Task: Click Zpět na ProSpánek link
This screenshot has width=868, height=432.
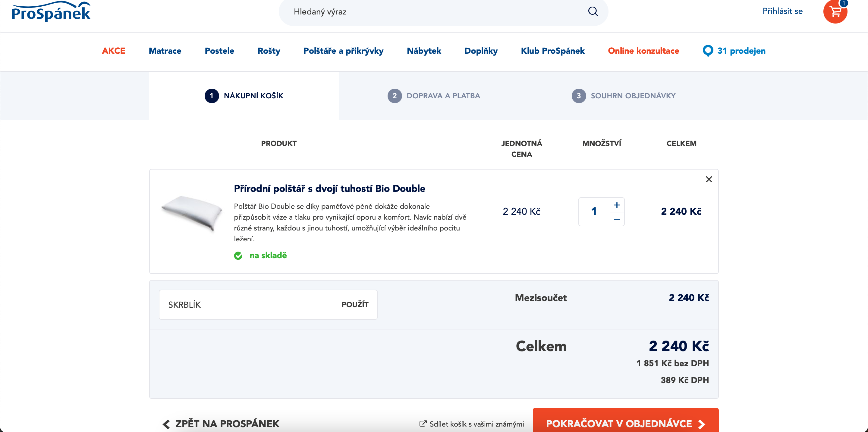Action: tap(227, 424)
